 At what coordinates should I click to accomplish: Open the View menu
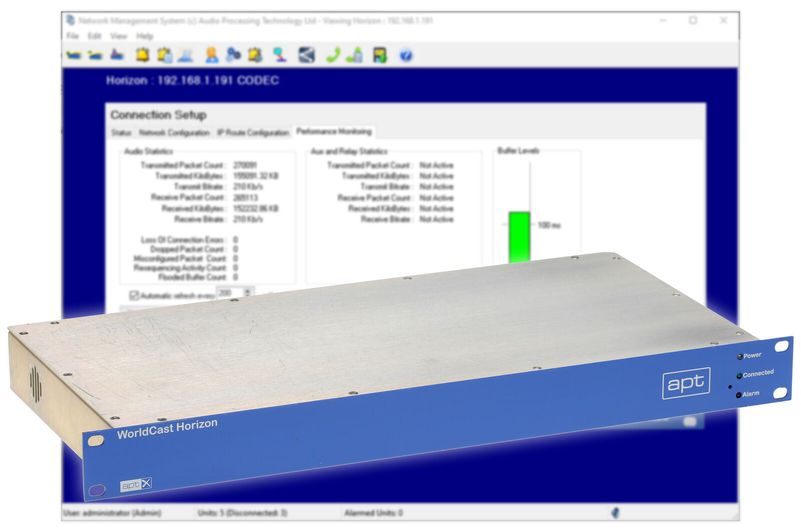coord(119,36)
